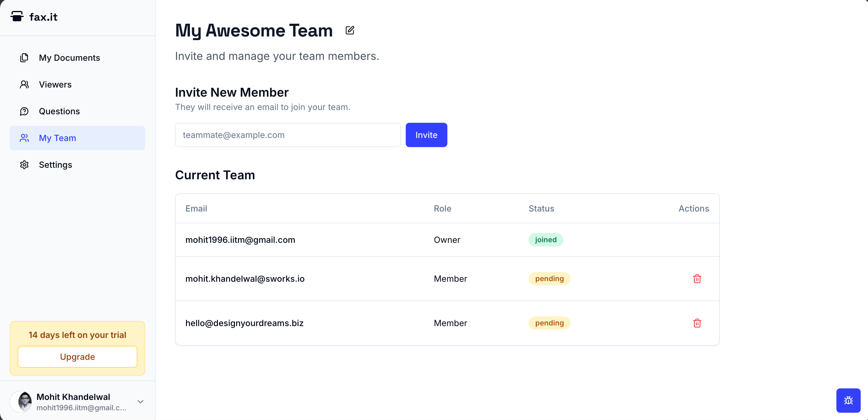Click the Email column header
Viewport: 868px width, 420px height.
tap(196, 208)
